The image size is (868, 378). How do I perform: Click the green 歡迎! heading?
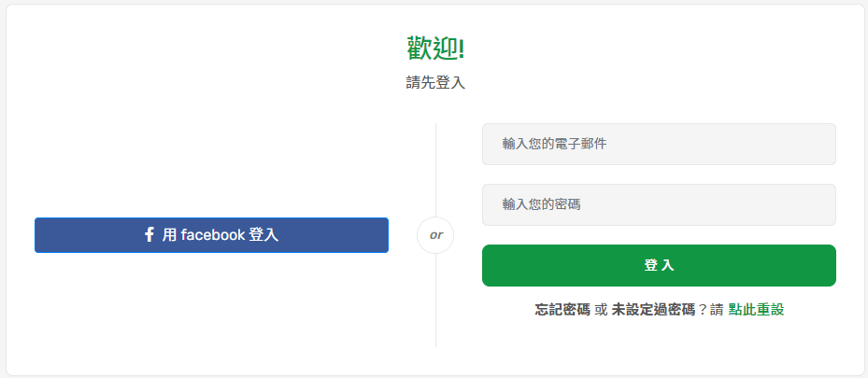click(x=435, y=48)
